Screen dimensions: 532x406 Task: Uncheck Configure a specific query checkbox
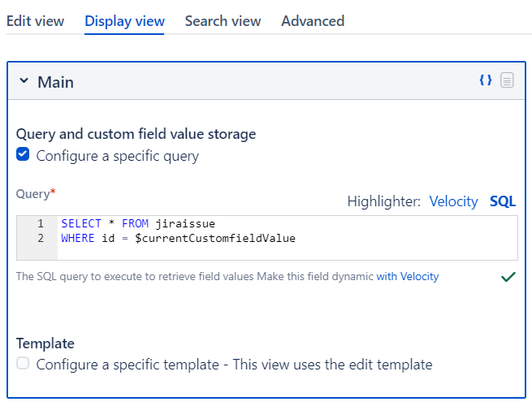click(23, 155)
